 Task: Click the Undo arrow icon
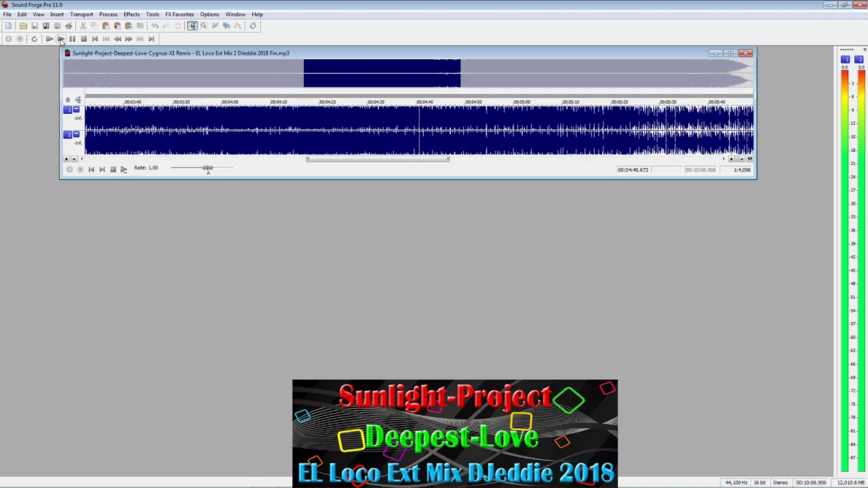155,26
